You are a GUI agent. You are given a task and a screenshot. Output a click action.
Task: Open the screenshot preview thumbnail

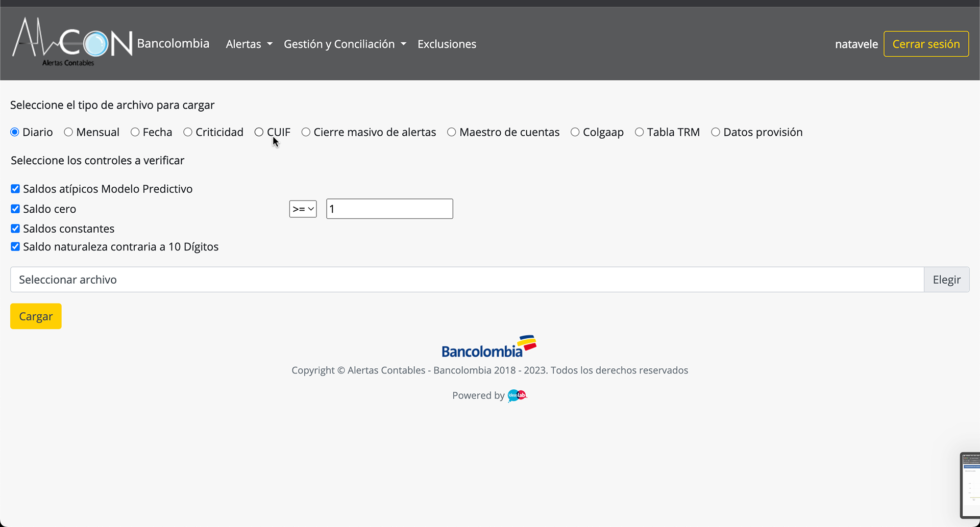[x=970, y=485]
